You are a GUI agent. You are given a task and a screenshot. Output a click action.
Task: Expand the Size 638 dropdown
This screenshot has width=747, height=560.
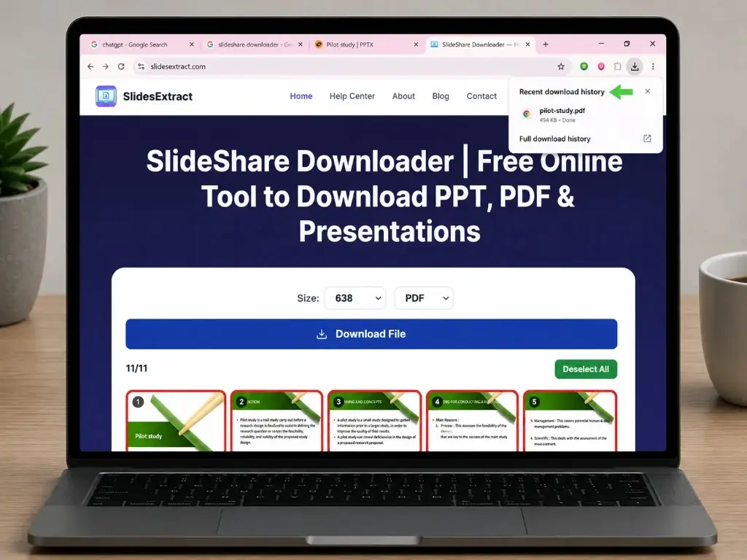tap(355, 298)
